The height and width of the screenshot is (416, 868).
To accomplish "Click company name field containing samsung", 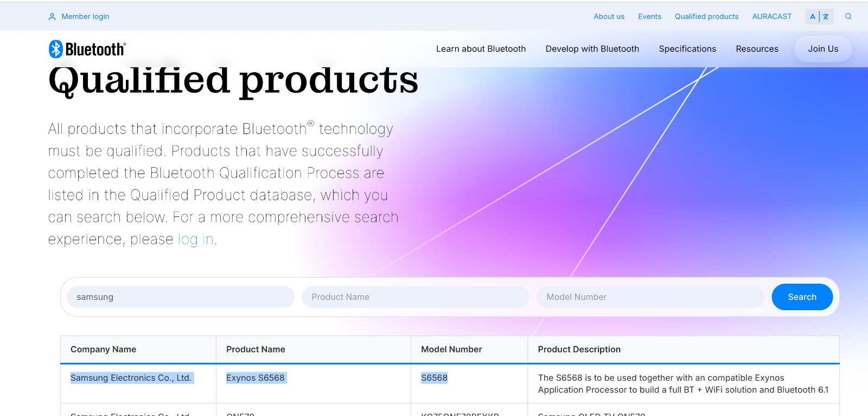I will (180, 297).
